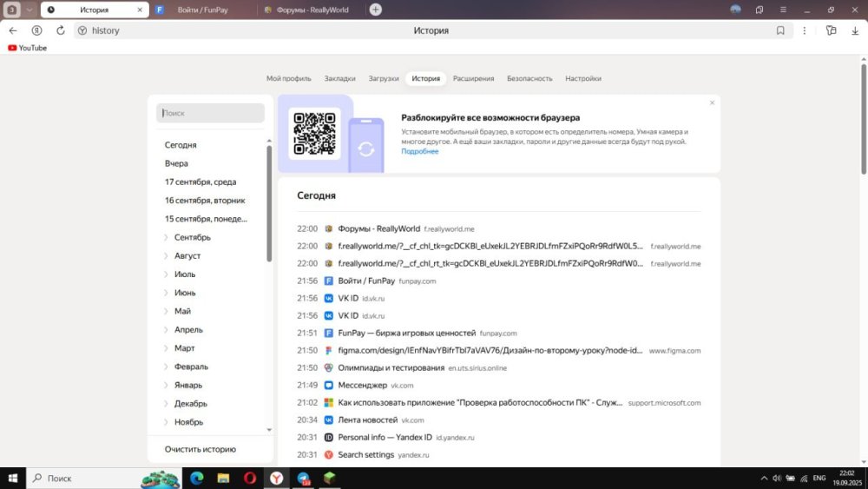The image size is (868, 489).
Task: Open the browser downloads arrow icon
Action: pyautogui.click(x=855, y=30)
